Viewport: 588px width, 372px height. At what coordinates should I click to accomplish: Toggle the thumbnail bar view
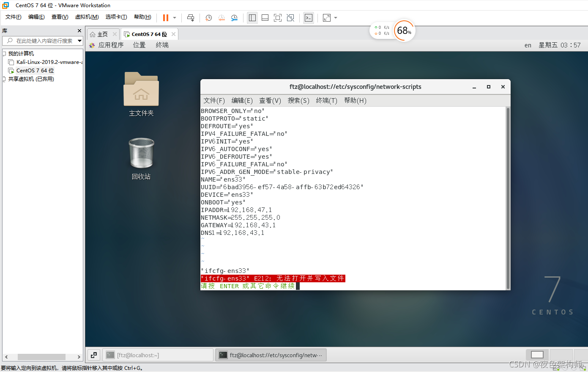pos(265,18)
